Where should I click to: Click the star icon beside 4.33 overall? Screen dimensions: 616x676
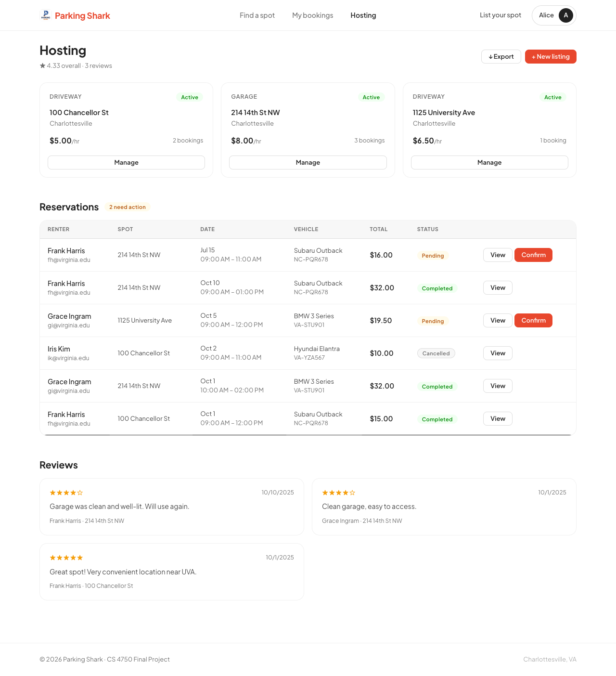42,65
